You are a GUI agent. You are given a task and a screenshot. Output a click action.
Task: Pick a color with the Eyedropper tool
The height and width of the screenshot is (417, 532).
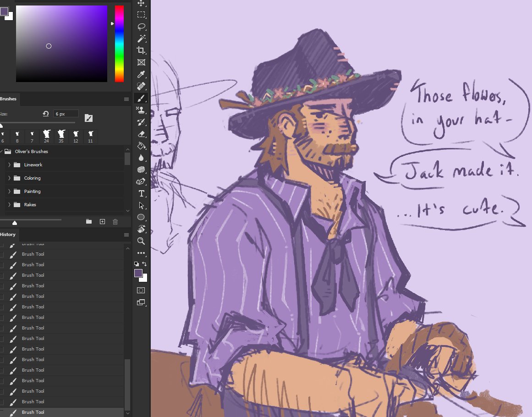pyautogui.click(x=142, y=74)
